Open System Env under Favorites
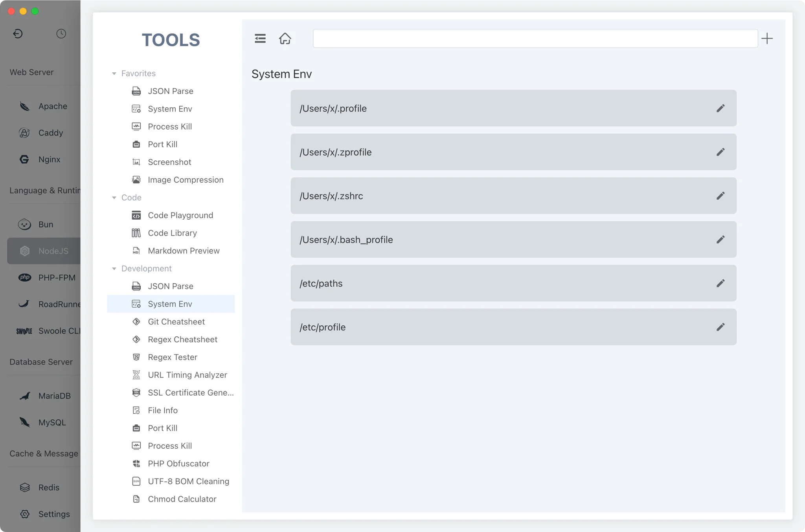Image resolution: width=805 pixels, height=532 pixels. [171, 109]
